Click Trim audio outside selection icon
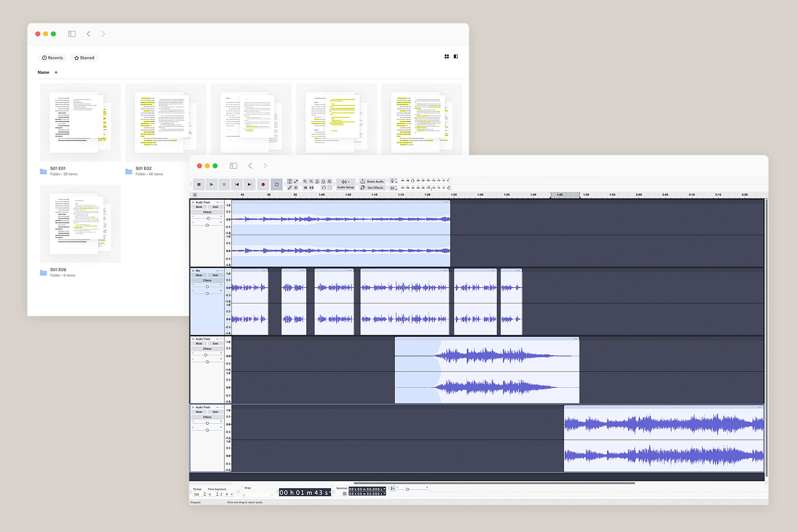 [x=305, y=188]
